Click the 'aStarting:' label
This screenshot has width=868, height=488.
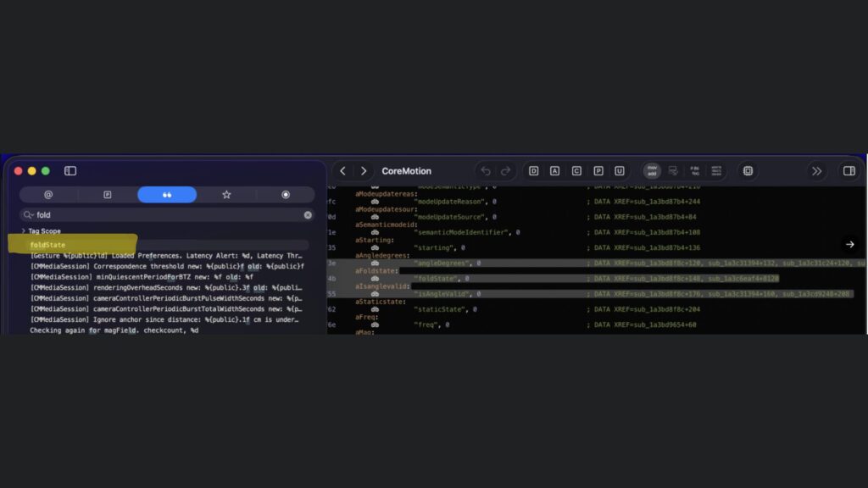pos(375,240)
